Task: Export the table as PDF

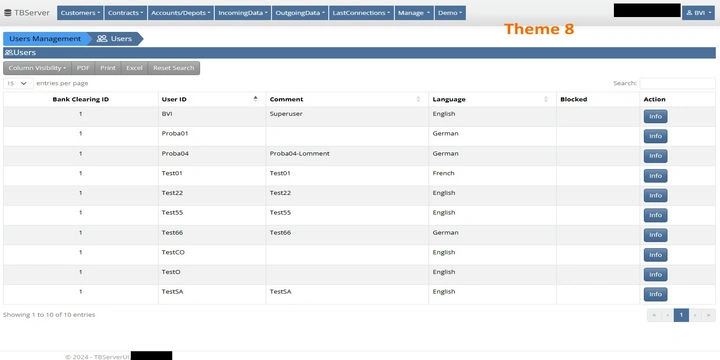Action: click(83, 68)
